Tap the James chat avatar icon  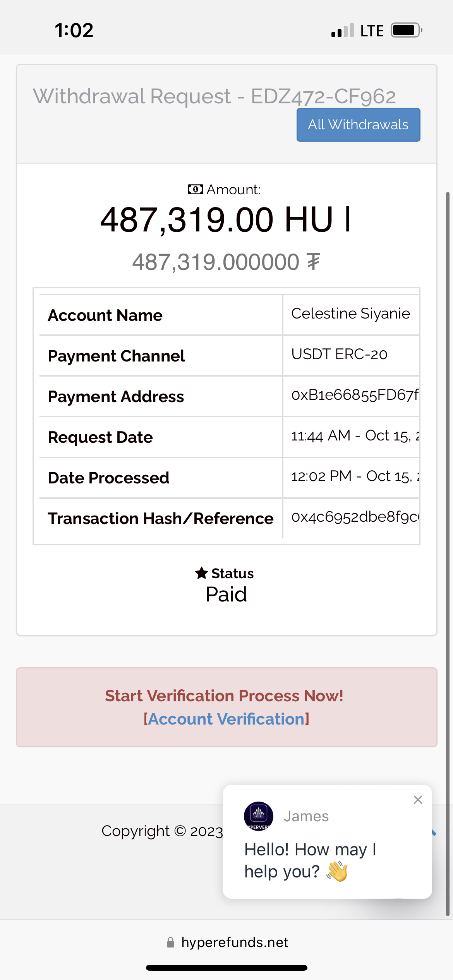[259, 816]
